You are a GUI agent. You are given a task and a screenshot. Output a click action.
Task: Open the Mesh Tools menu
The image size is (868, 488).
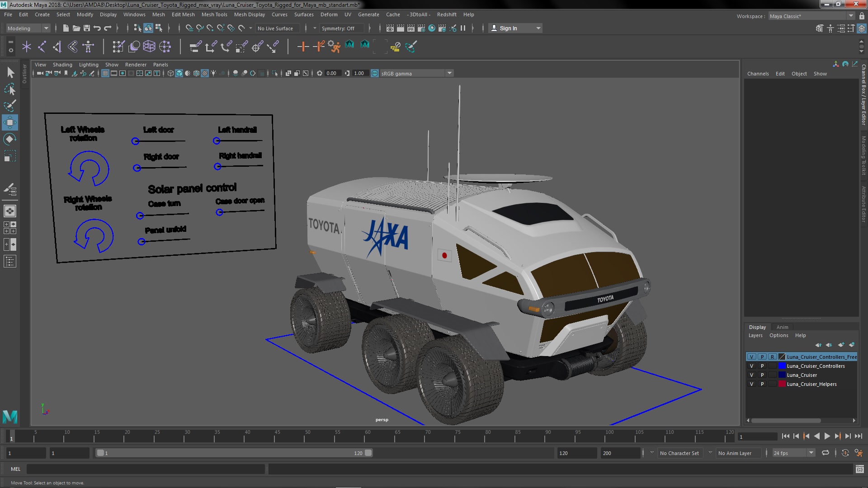214,14
